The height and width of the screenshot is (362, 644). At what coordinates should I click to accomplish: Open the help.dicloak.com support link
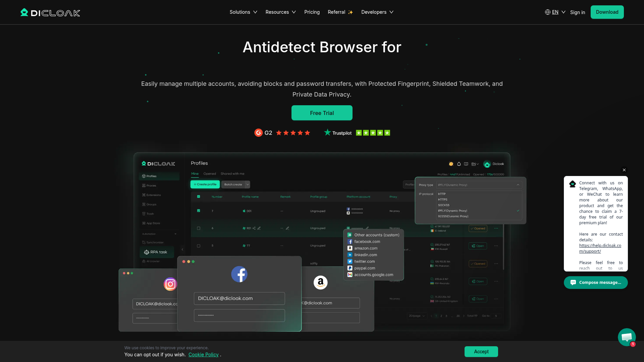point(600,248)
